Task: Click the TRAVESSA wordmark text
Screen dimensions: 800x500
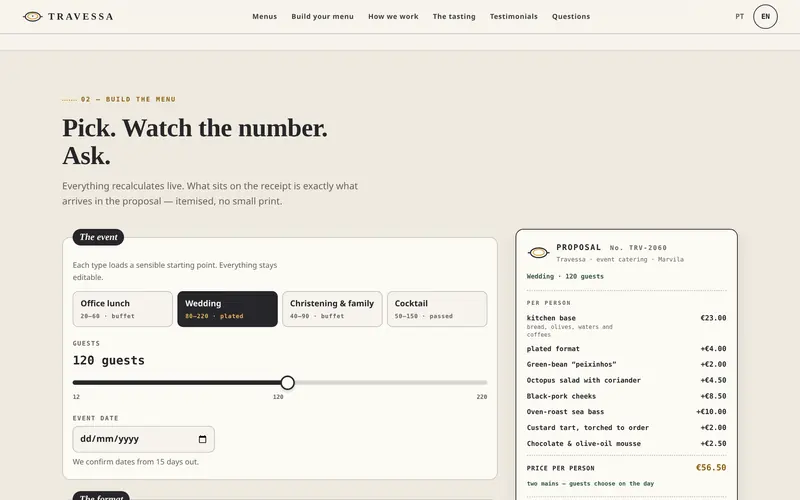Action: click(81, 17)
